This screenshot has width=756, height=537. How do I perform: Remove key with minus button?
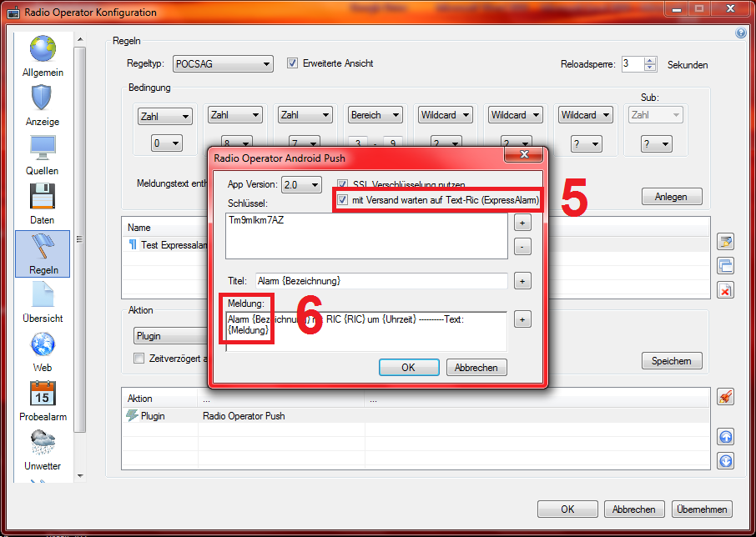(522, 247)
